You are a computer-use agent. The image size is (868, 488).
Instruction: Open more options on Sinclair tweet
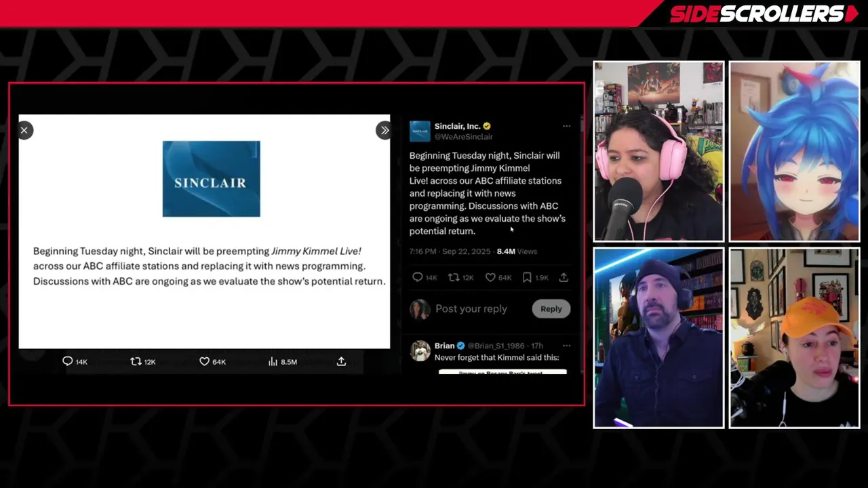[566, 126]
